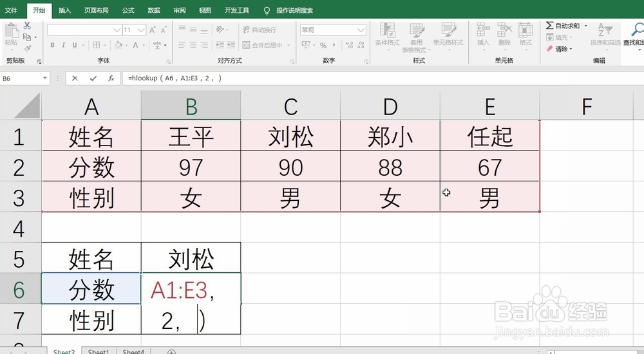The width and height of the screenshot is (644, 354).
Task: Click the text orientation icon
Action: click(x=220, y=29)
